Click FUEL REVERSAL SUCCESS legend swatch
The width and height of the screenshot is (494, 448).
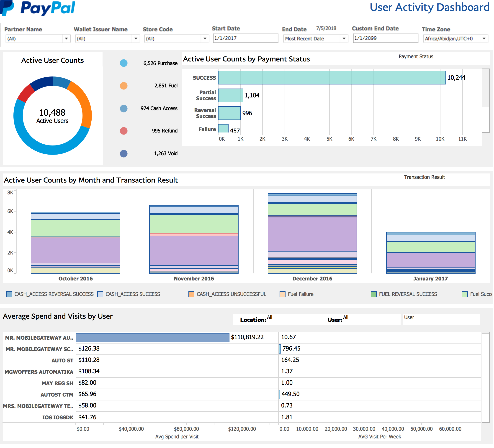click(374, 295)
